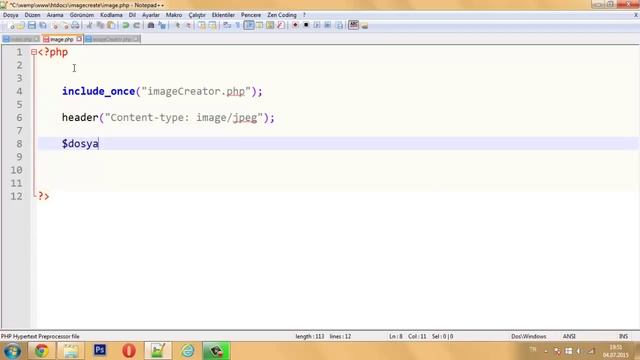This screenshot has width=640, height=360.
Task: Open the Windows Start button
Action: [12, 351]
